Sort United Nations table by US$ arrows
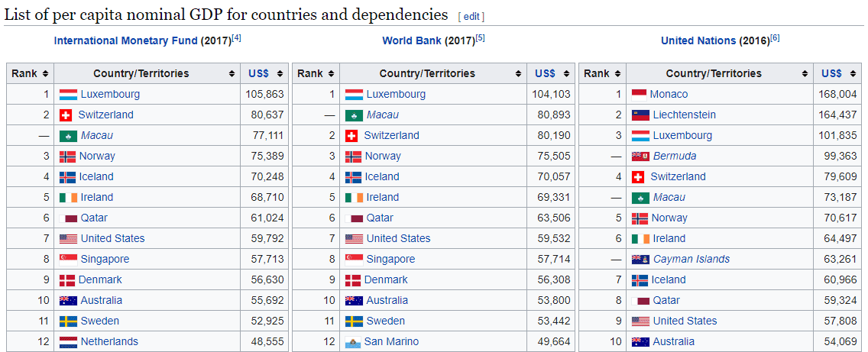868x352 pixels. (x=853, y=73)
